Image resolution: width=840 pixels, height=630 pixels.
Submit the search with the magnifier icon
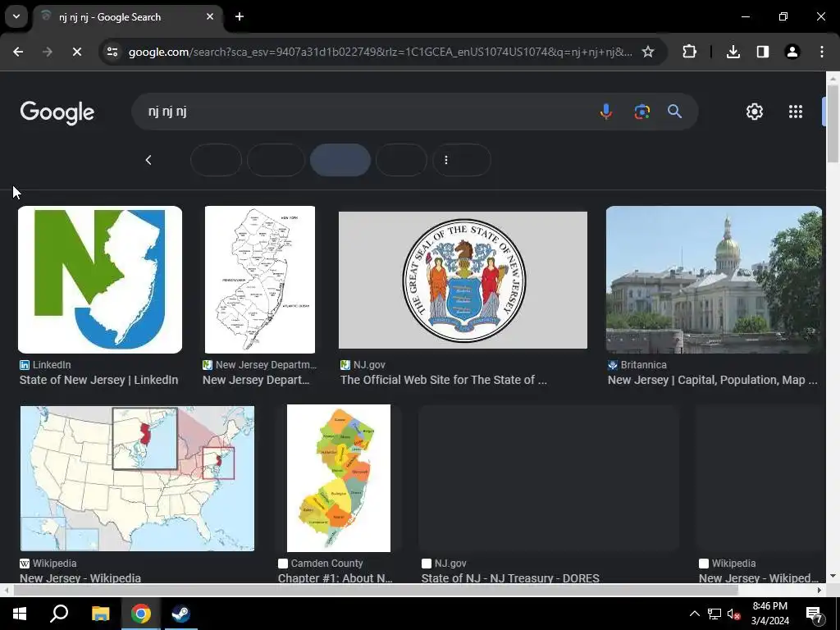coord(674,112)
